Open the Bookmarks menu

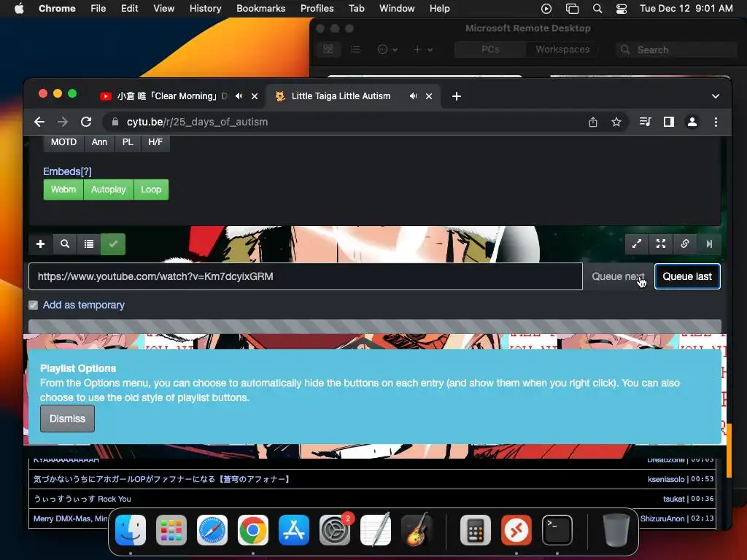pos(260,9)
